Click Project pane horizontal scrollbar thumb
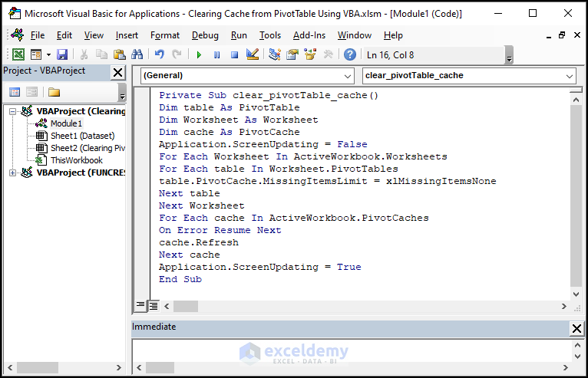Viewport: 588px width, 378px height. (38, 367)
